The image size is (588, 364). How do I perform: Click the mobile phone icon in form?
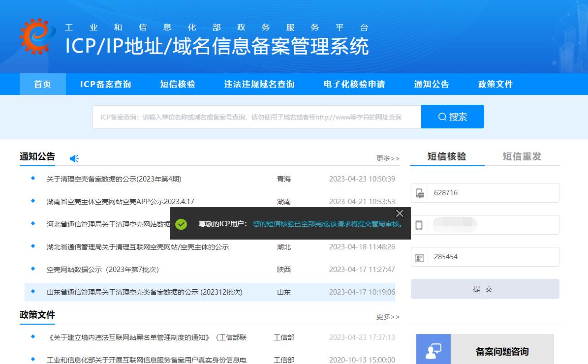pos(419,225)
